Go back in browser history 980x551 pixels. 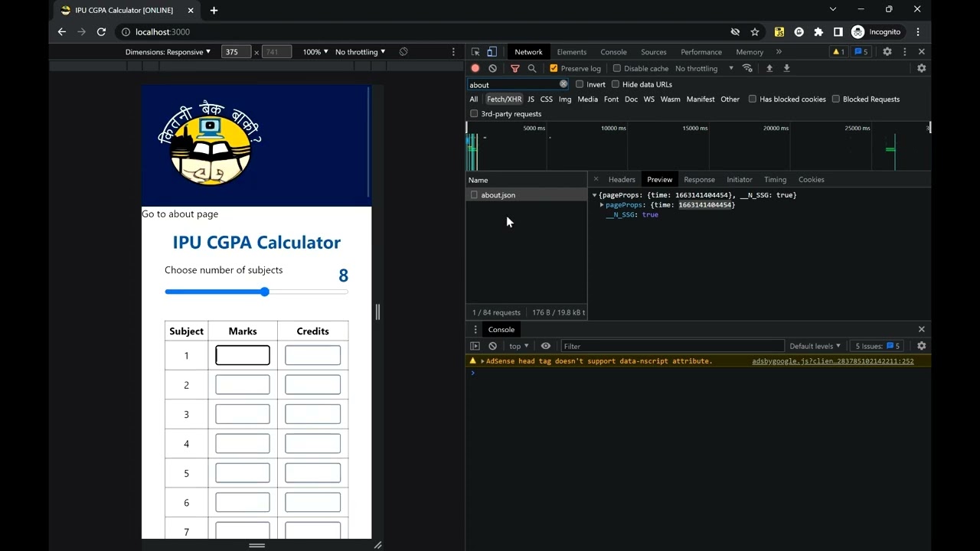[62, 32]
